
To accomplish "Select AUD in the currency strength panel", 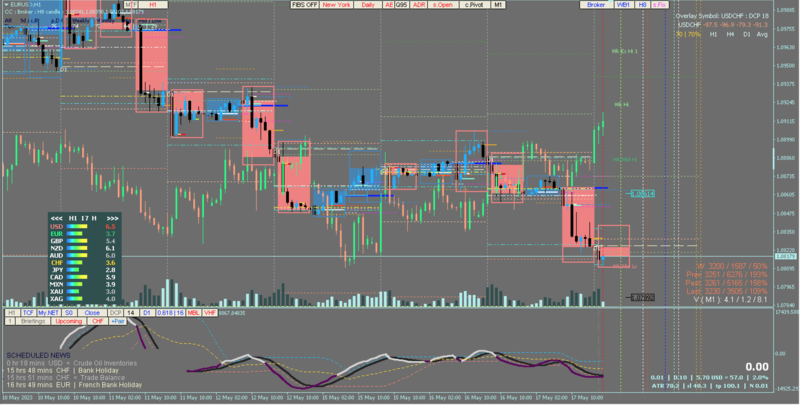I will click(x=56, y=255).
